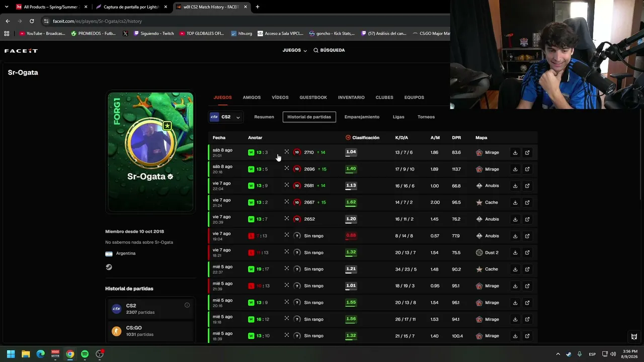
Task: Open the Windows Start menu
Action: click(11, 354)
